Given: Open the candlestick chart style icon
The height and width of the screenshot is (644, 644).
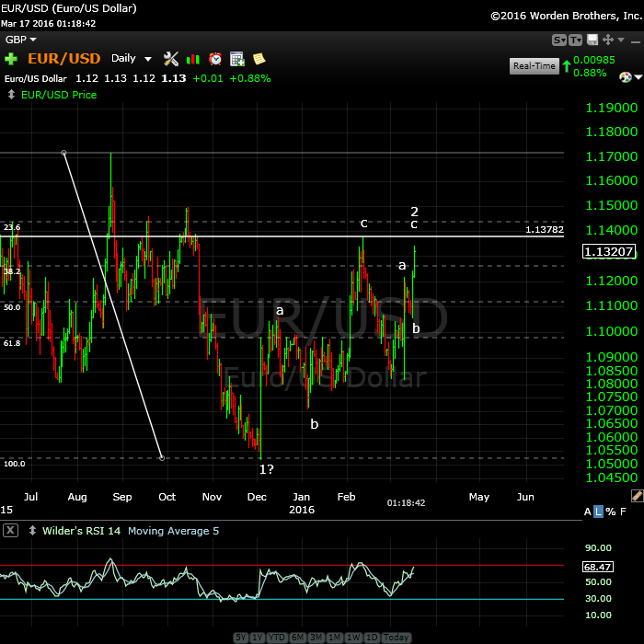Looking at the screenshot, I should pyautogui.click(x=193, y=60).
